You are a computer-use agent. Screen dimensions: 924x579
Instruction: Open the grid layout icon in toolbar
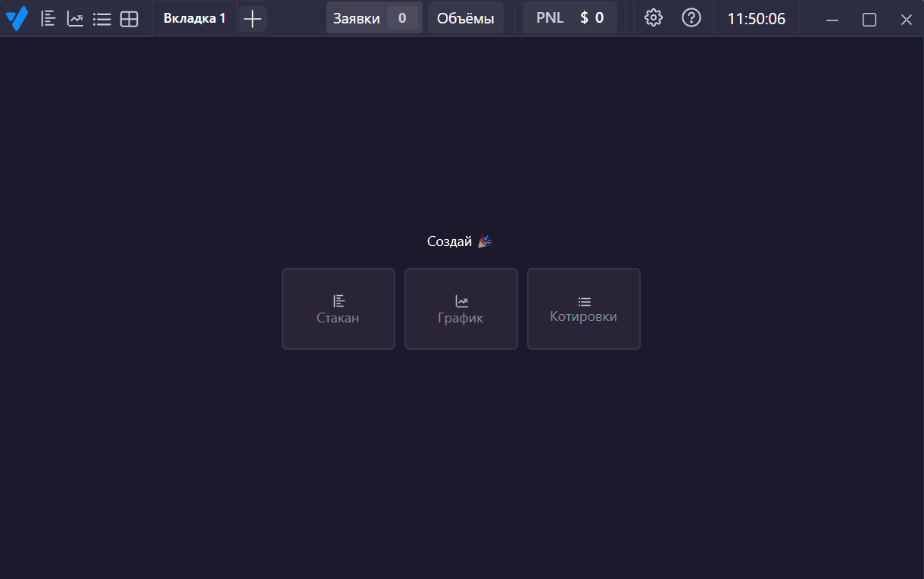point(130,19)
